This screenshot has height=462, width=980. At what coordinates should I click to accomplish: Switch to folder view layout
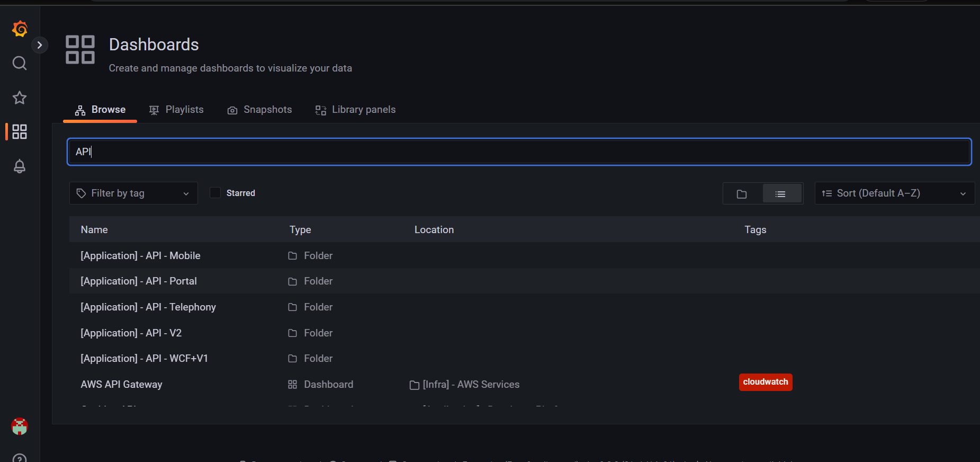(742, 194)
